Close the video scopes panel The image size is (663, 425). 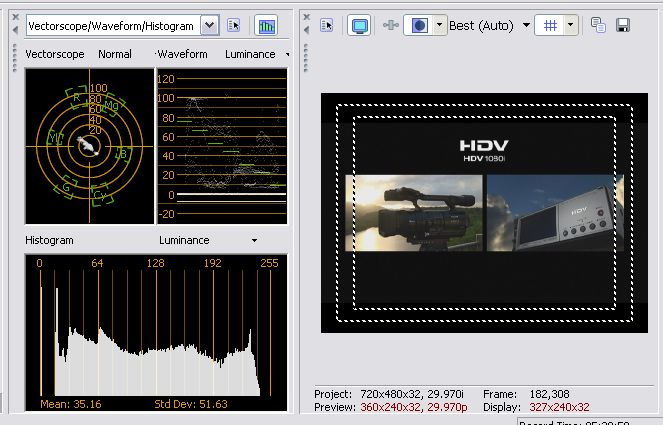[x=16, y=17]
